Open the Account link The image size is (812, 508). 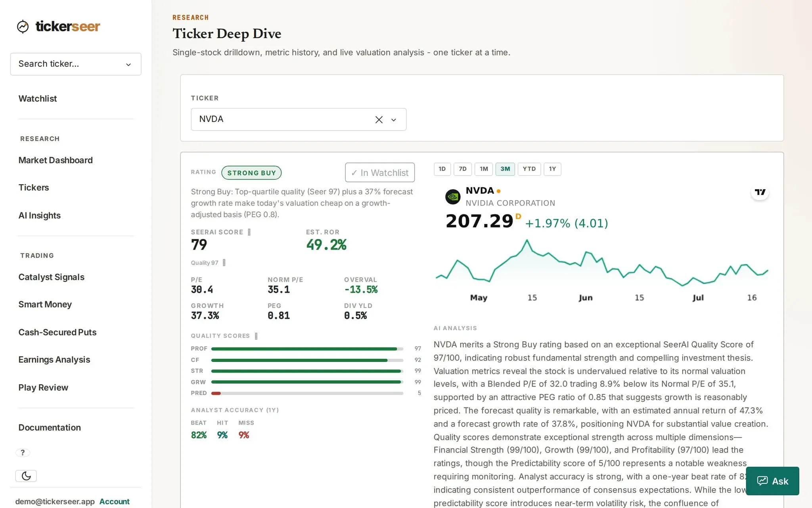114,501
